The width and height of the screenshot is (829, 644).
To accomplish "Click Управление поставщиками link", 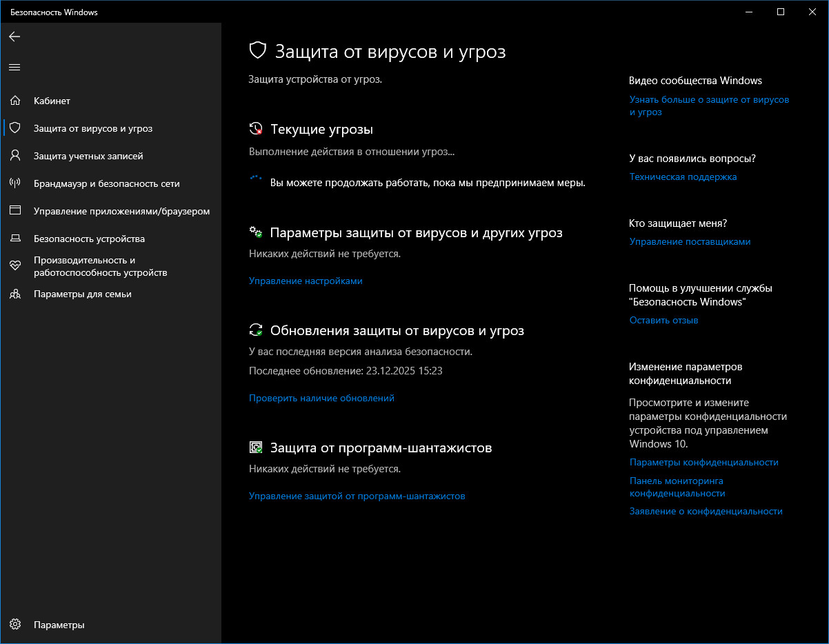I will click(690, 241).
